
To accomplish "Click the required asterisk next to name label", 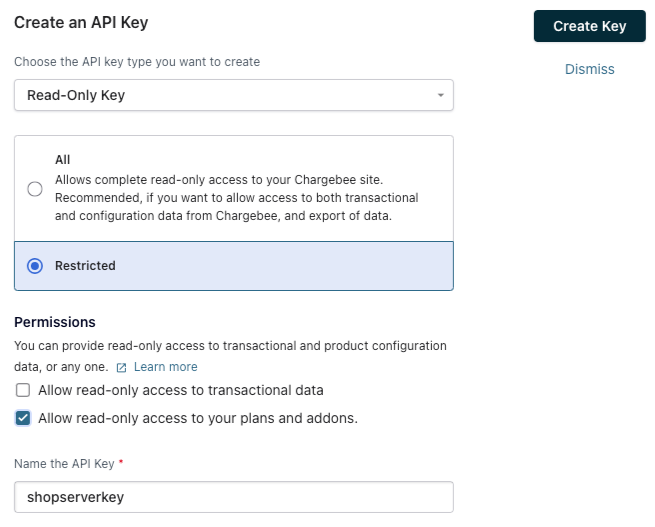I will 121,463.
